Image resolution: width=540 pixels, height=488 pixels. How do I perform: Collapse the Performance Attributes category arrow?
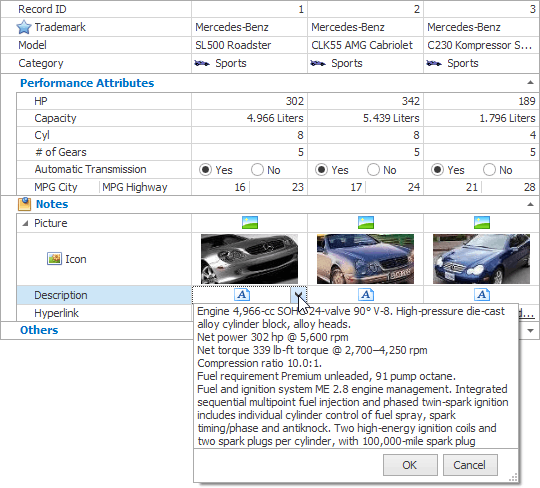click(x=530, y=83)
